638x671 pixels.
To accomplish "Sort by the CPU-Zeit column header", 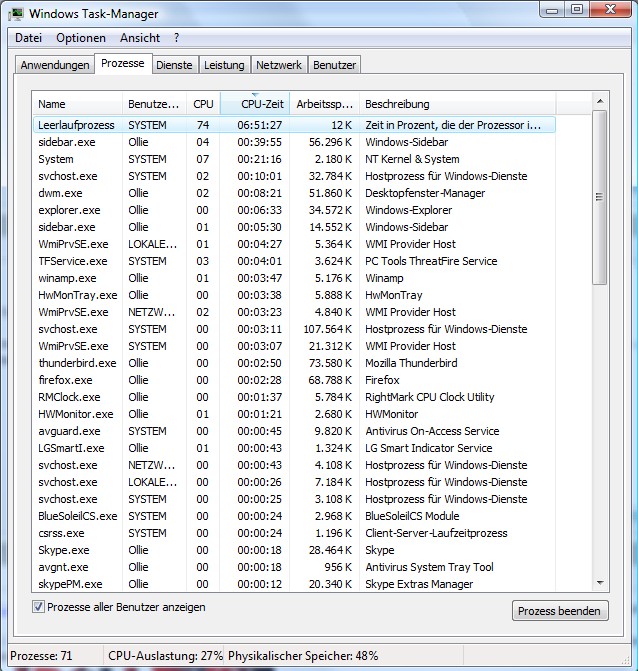I will (x=255, y=104).
